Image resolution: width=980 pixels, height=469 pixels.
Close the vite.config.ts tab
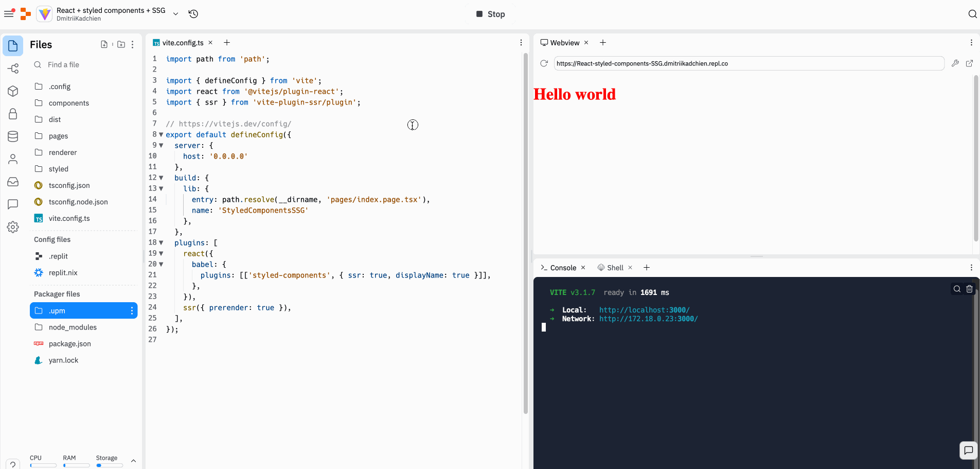(210, 43)
